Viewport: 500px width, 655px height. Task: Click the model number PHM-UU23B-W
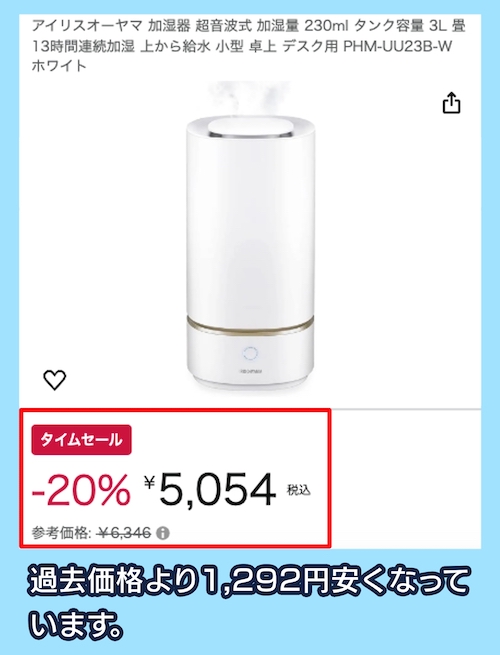tap(398, 46)
